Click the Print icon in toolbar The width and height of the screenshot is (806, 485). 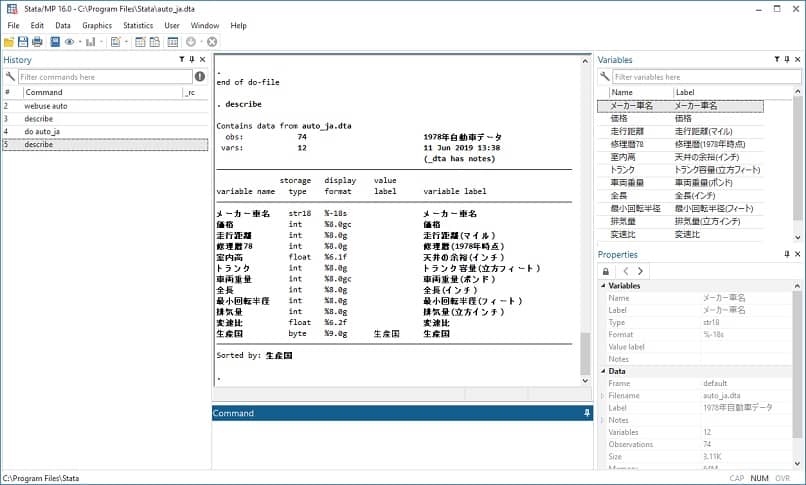(37, 42)
